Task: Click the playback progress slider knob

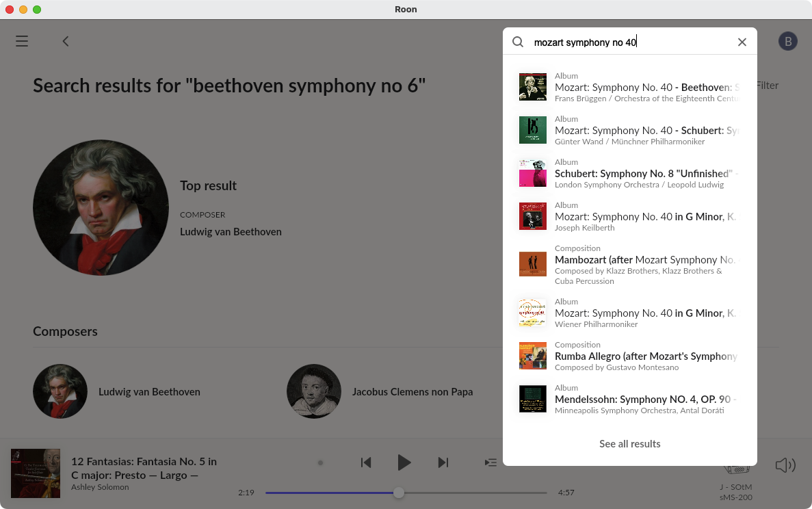Action: (399, 493)
